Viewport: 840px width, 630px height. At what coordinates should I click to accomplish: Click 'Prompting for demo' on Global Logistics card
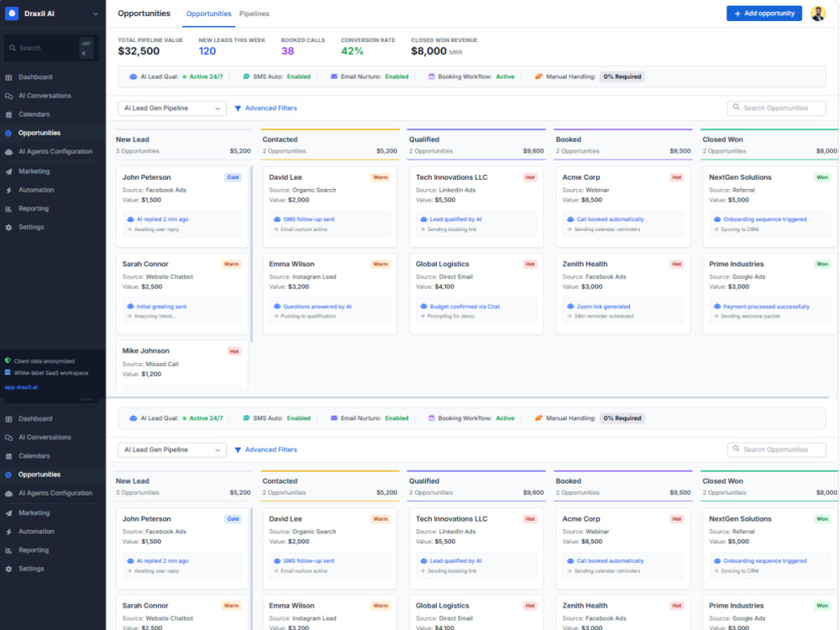450,317
